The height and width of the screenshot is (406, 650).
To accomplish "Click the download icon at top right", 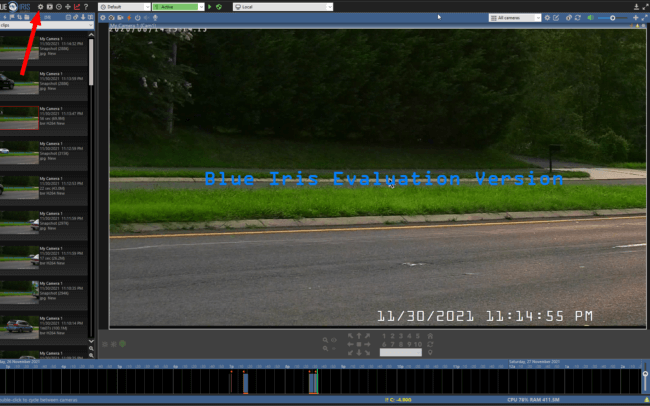I will pyautogui.click(x=636, y=7).
